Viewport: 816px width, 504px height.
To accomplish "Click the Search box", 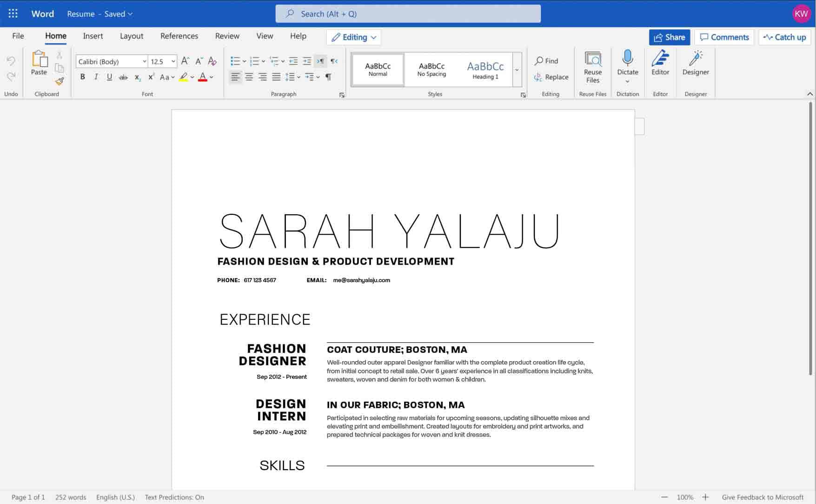I will point(408,14).
